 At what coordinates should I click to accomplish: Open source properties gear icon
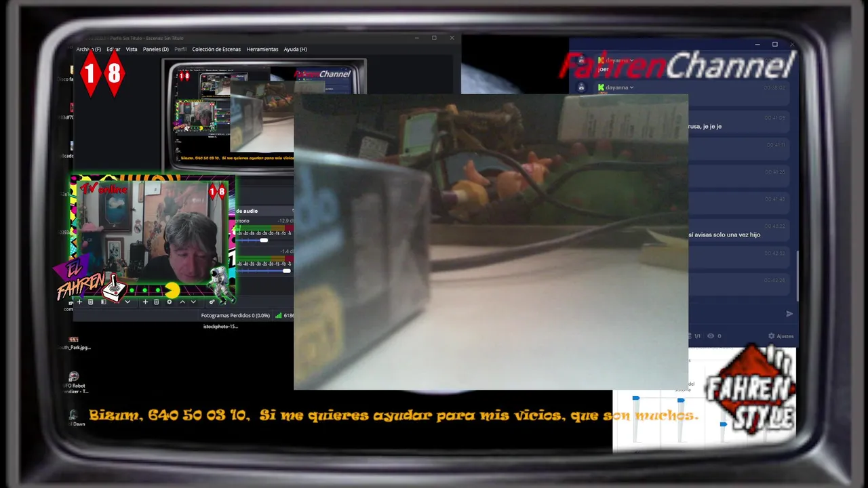click(170, 302)
